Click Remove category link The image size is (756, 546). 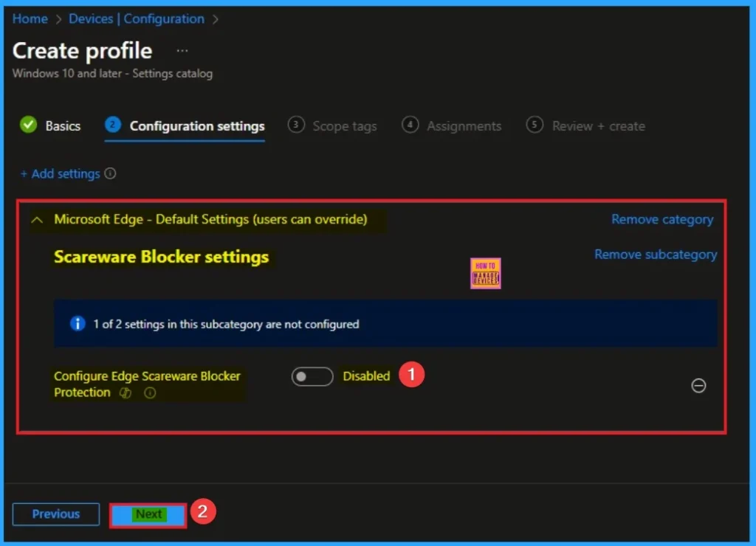[x=662, y=219]
